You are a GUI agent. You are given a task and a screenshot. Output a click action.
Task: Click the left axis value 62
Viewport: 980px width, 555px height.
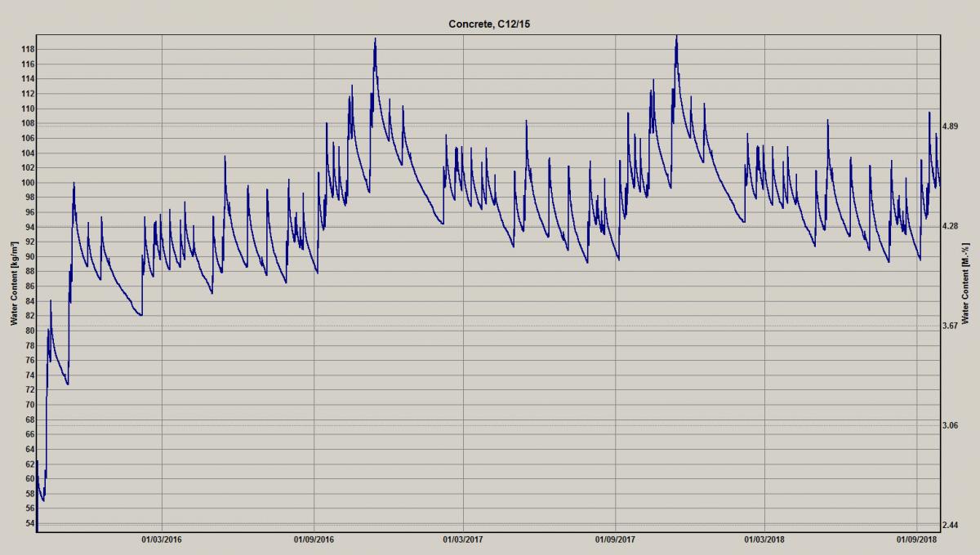[x=29, y=464]
